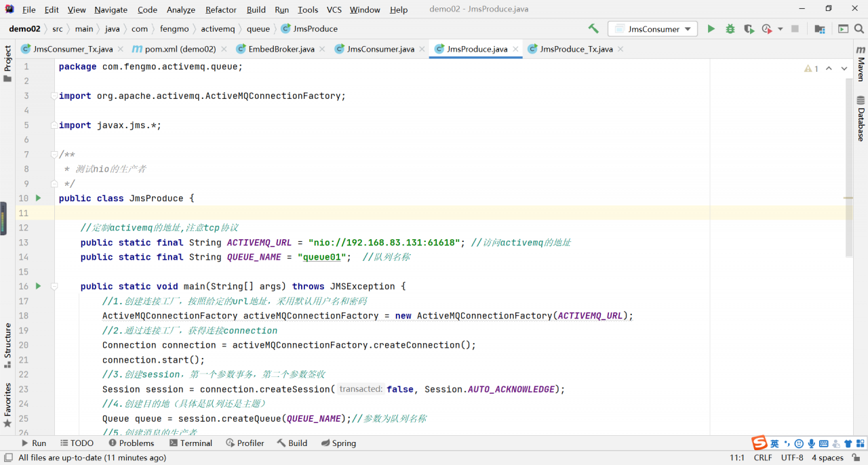Run class JmsProduce from gutter arrow at line 10
Viewport: 868px width, 465px height.
click(x=38, y=198)
